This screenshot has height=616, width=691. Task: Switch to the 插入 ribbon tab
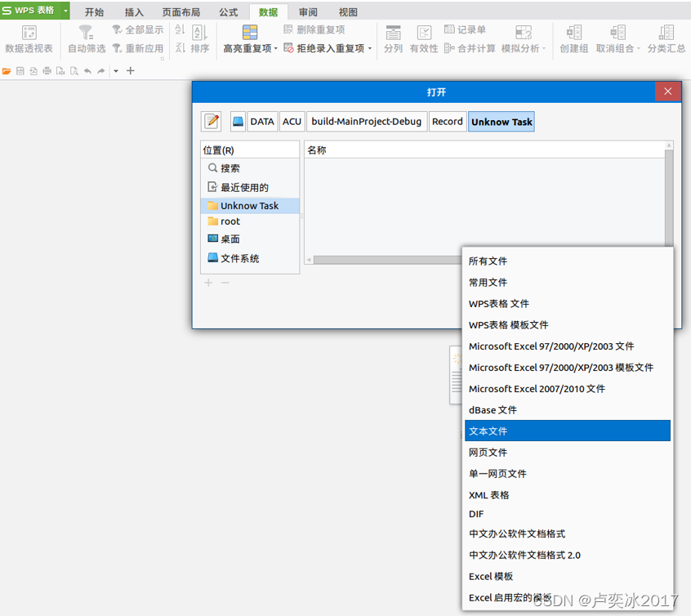[134, 12]
